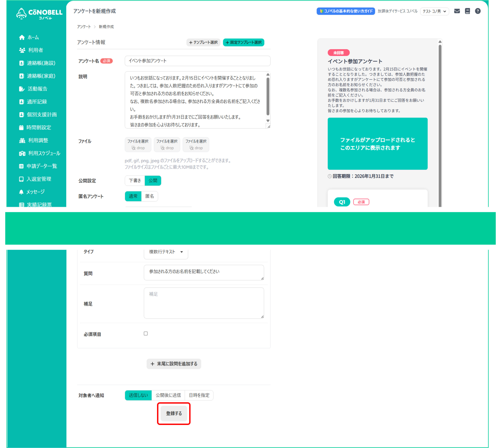Image resolution: width=501 pixels, height=448 pixels.
Task: Click the メッセージ bell icon in sidebar
Action: pyautogui.click(x=21, y=192)
